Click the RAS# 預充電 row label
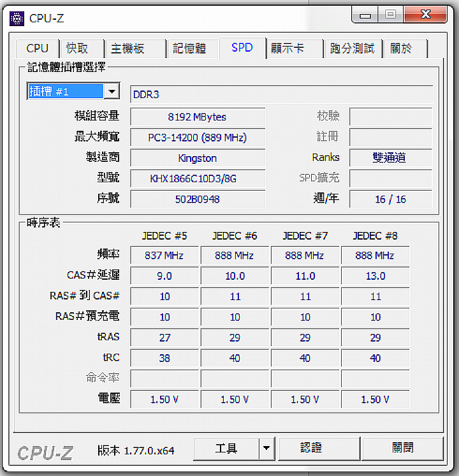 (87, 316)
